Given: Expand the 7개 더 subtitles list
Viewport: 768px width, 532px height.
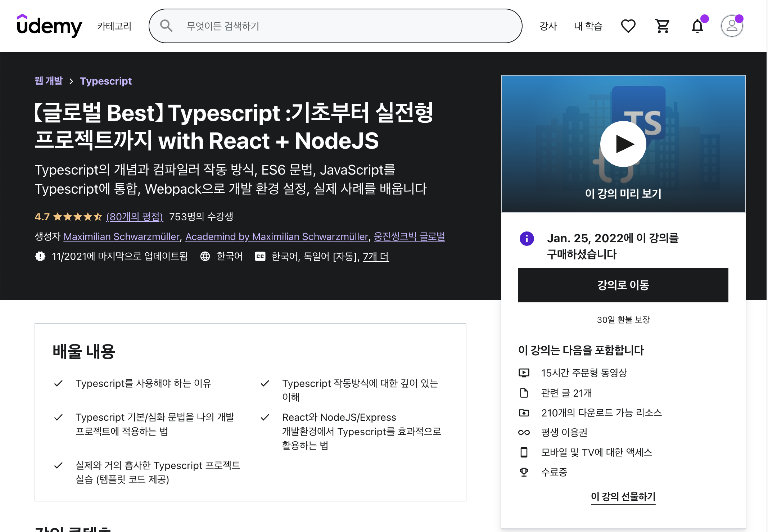Looking at the screenshot, I should [x=375, y=256].
